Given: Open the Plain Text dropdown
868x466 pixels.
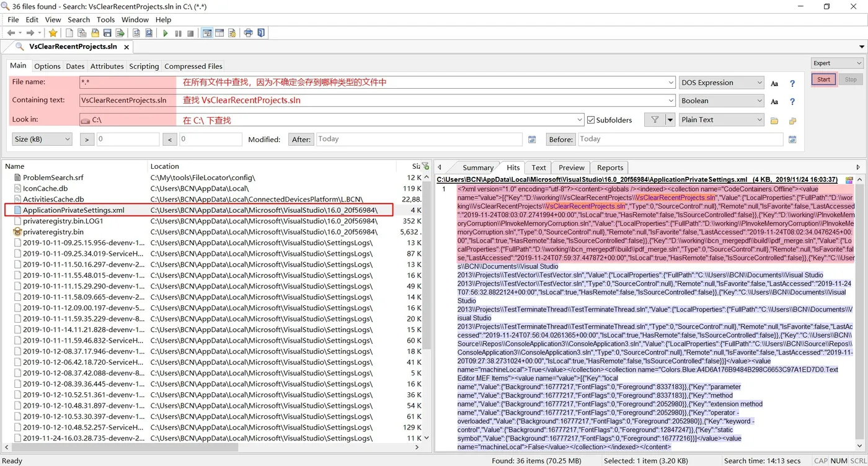Looking at the screenshot, I should [x=722, y=120].
